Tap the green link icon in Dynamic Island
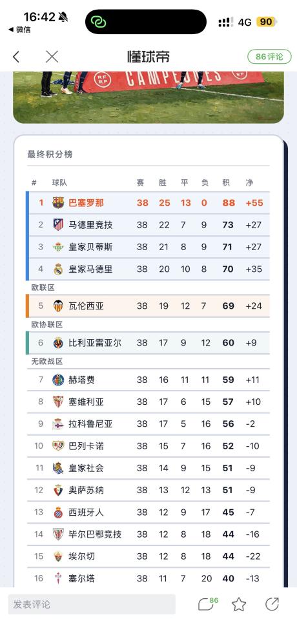297x644 pixels. (x=99, y=22)
